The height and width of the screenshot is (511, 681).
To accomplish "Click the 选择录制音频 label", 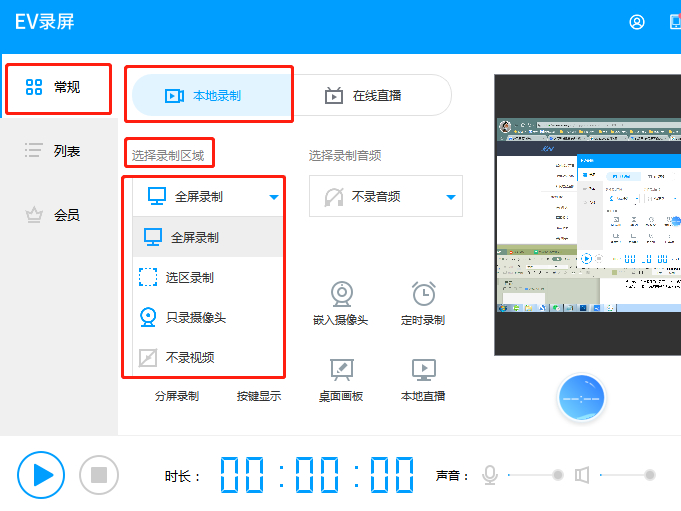I will click(x=345, y=155).
